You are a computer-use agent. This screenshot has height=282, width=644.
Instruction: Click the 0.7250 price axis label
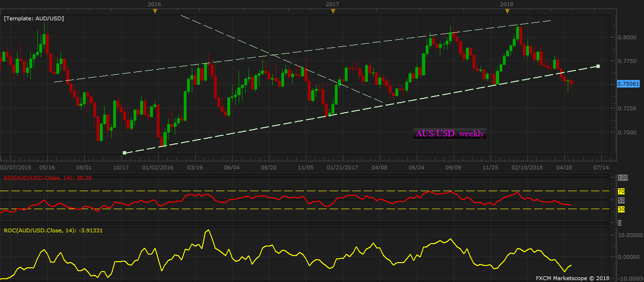click(627, 108)
